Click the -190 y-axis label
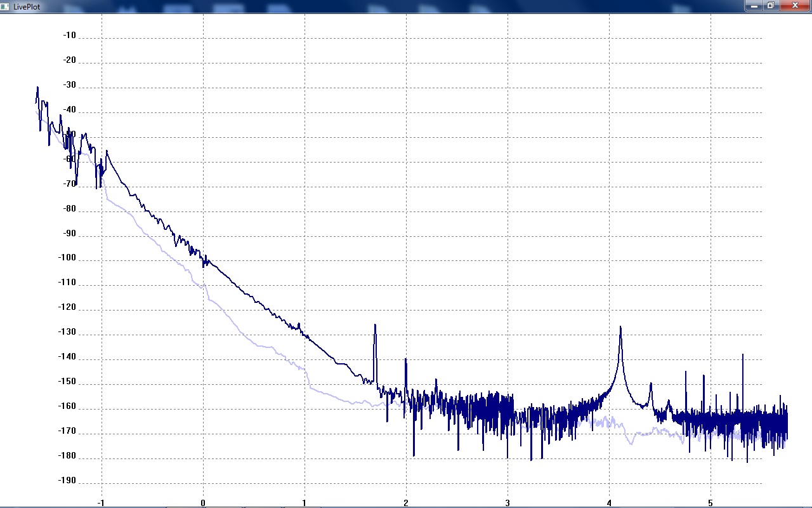The width and height of the screenshot is (812, 508). (67, 481)
